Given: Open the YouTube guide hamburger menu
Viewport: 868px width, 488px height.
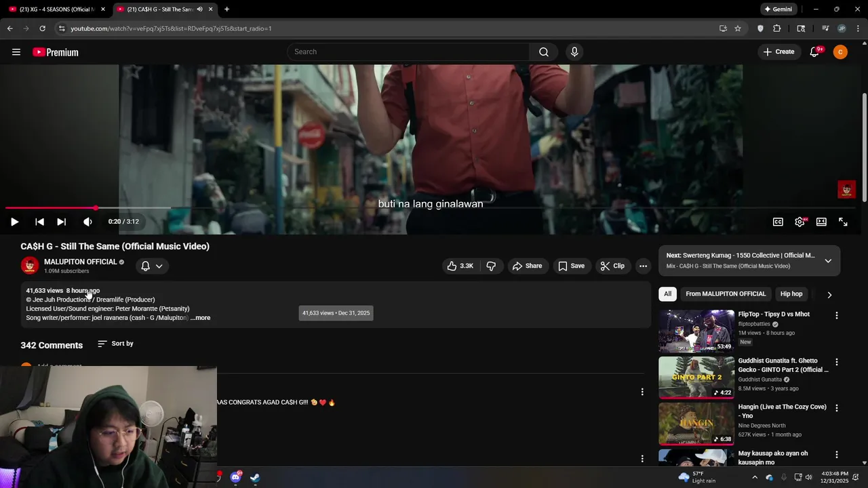Looking at the screenshot, I should 16,52.
